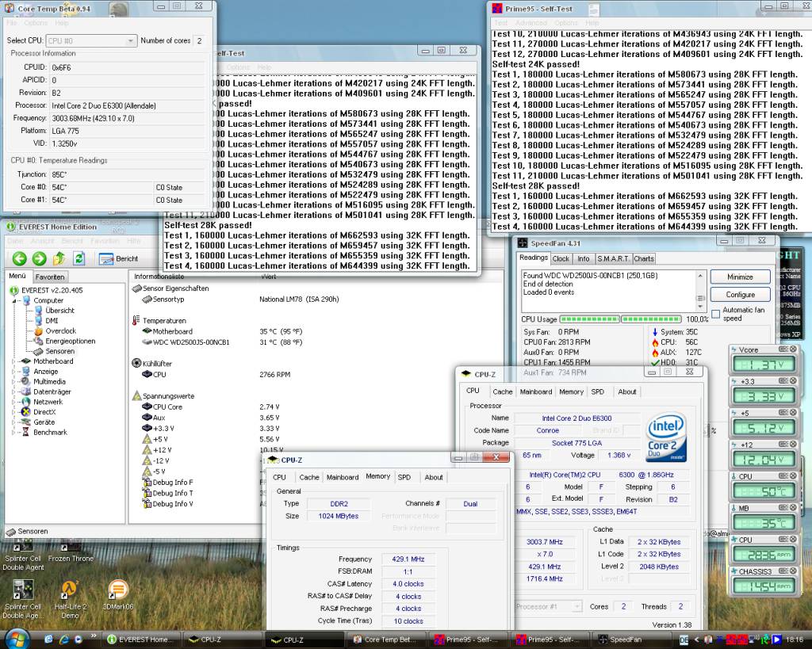Enable Automatic fan speed checkbox
Image resolution: width=812 pixels, height=649 pixels.
pyautogui.click(x=716, y=314)
